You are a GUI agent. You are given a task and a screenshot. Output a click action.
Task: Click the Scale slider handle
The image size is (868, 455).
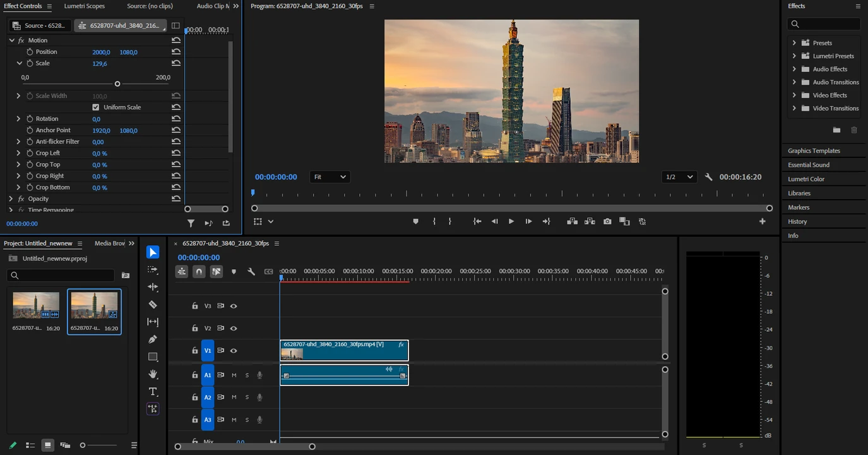pyautogui.click(x=117, y=83)
